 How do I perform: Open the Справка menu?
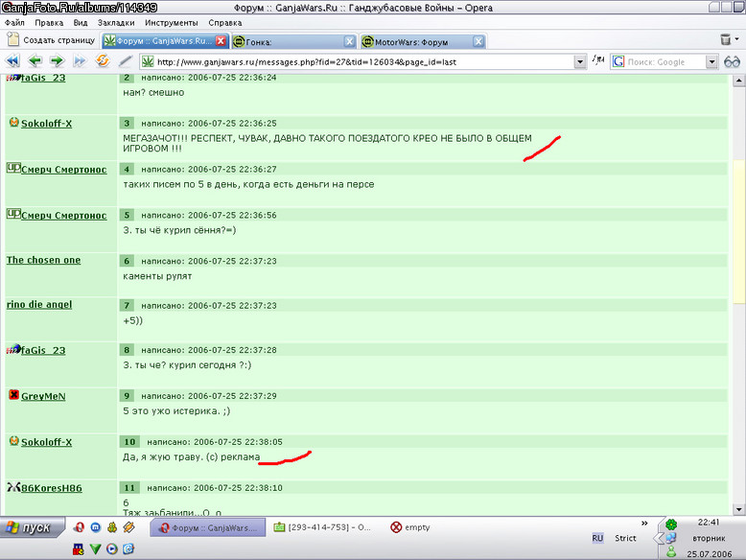(225, 22)
